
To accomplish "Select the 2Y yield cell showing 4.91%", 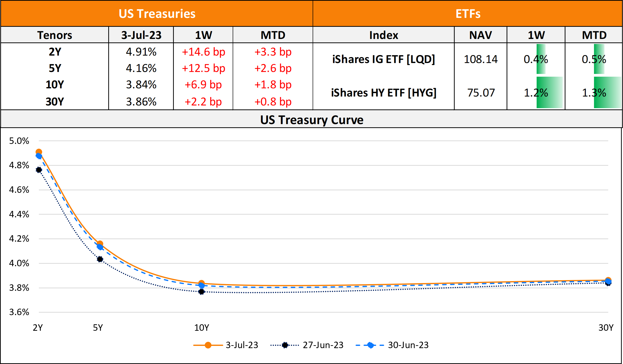I will [141, 52].
